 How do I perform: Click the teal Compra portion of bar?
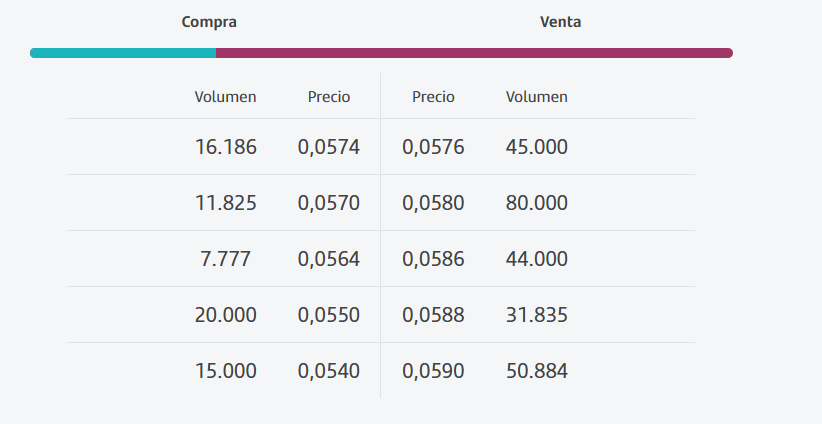point(123,53)
